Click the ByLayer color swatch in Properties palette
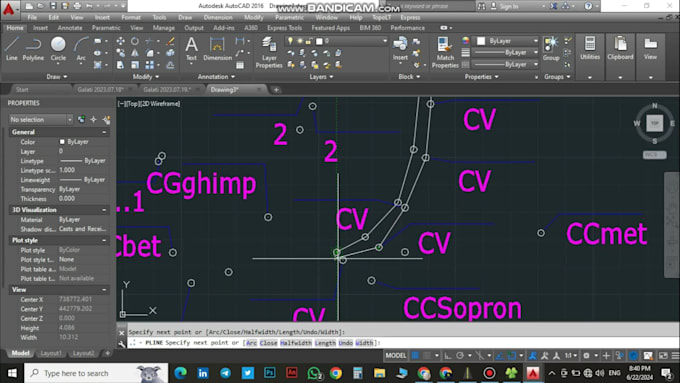Screen dimensions: 680x383 click(62, 142)
